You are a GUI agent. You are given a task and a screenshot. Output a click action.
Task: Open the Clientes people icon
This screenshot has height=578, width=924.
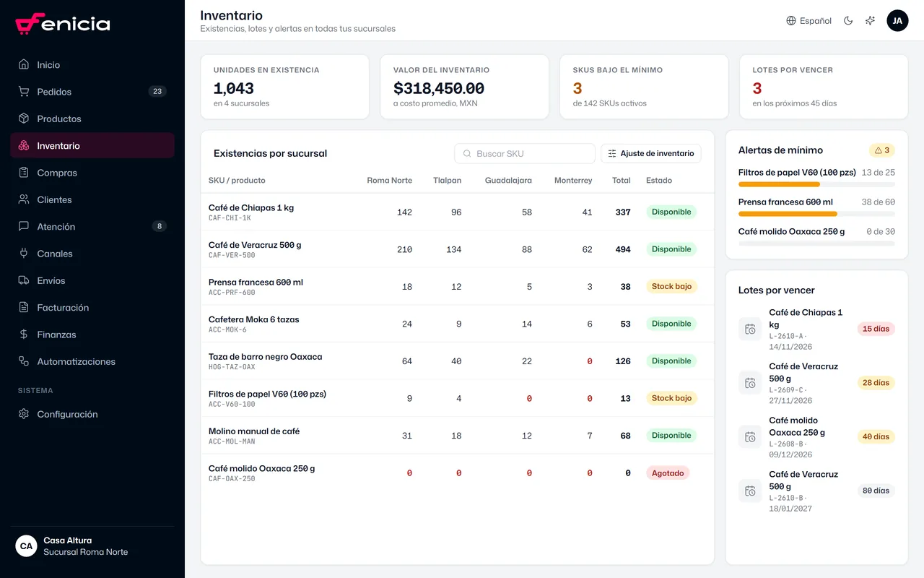point(24,199)
